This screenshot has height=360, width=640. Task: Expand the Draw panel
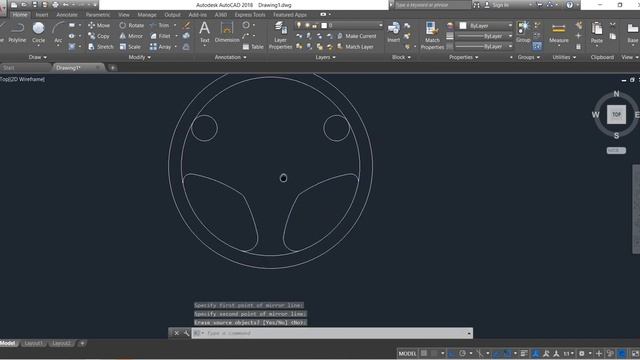click(38, 58)
